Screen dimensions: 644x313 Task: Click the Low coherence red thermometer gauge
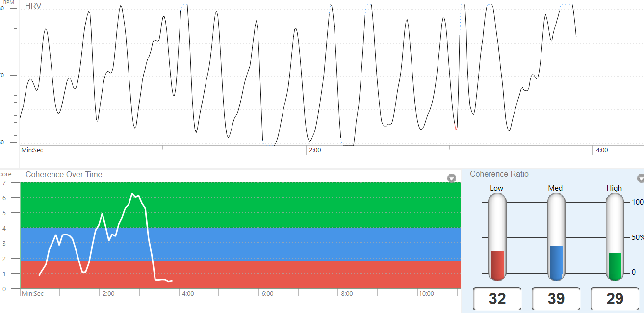pyautogui.click(x=497, y=237)
